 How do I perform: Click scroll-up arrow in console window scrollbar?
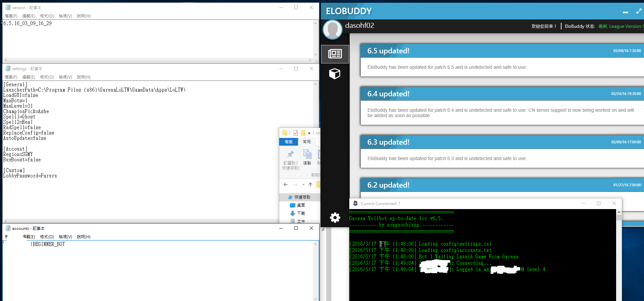click(x=619, y=212)
